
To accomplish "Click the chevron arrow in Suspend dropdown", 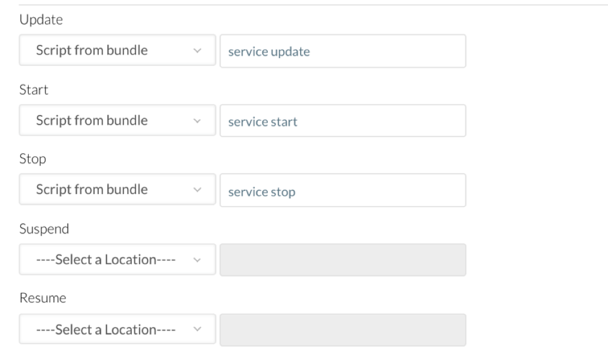I will (197, 260).
